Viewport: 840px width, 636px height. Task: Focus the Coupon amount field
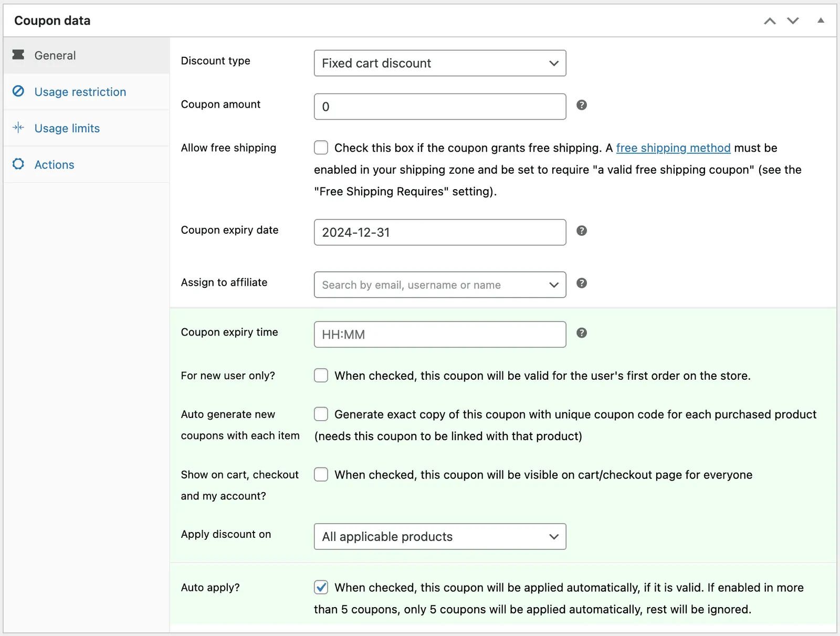[440, 107]
